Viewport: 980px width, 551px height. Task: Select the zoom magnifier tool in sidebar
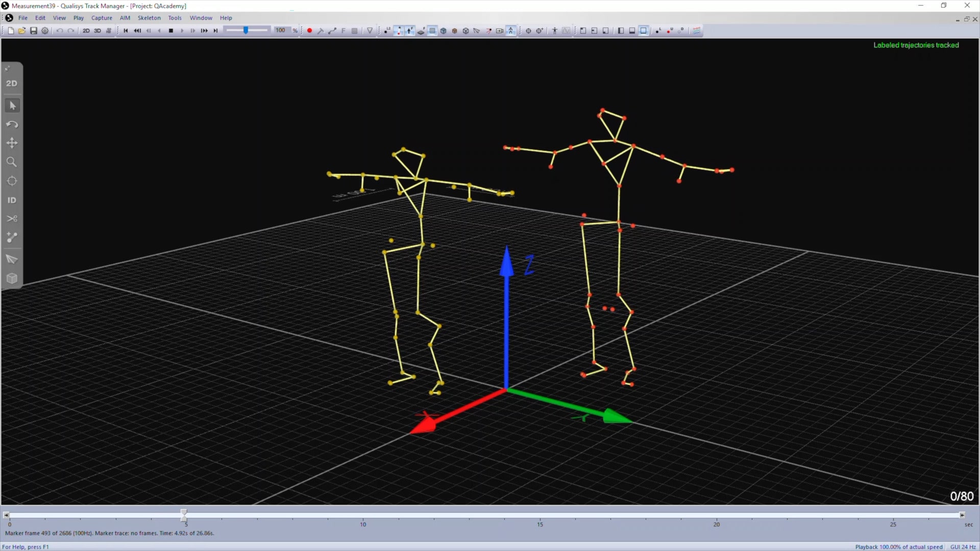point(12,162)
